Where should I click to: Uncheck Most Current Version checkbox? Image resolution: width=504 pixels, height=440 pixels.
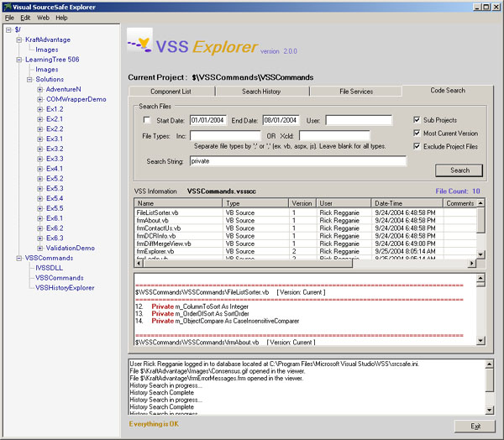[x=417, y=133]
